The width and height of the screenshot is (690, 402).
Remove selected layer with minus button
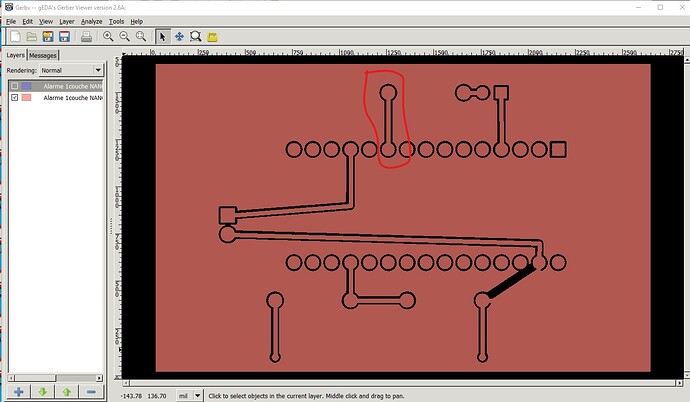pyautogui.click(x=91, y=391)
